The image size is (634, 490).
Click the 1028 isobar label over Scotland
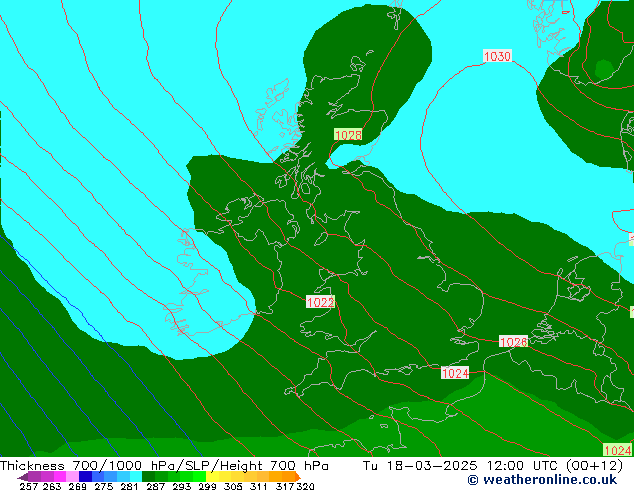point(348,135)
